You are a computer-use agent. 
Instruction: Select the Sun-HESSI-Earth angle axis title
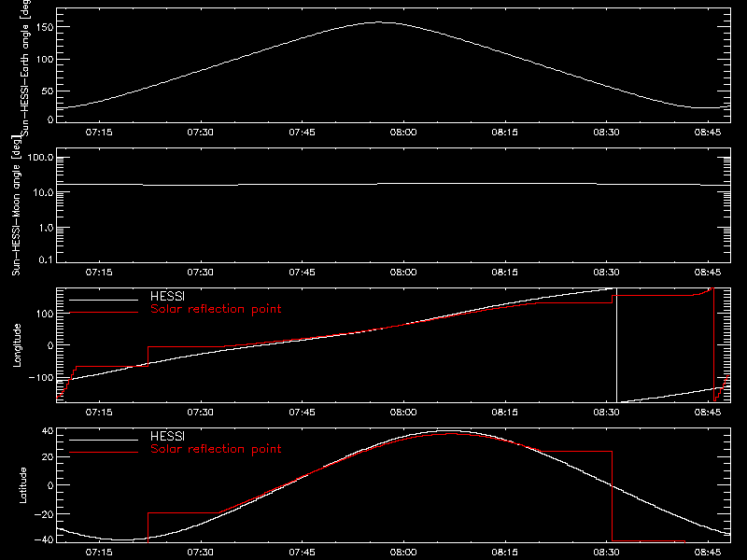pos(25,67)
